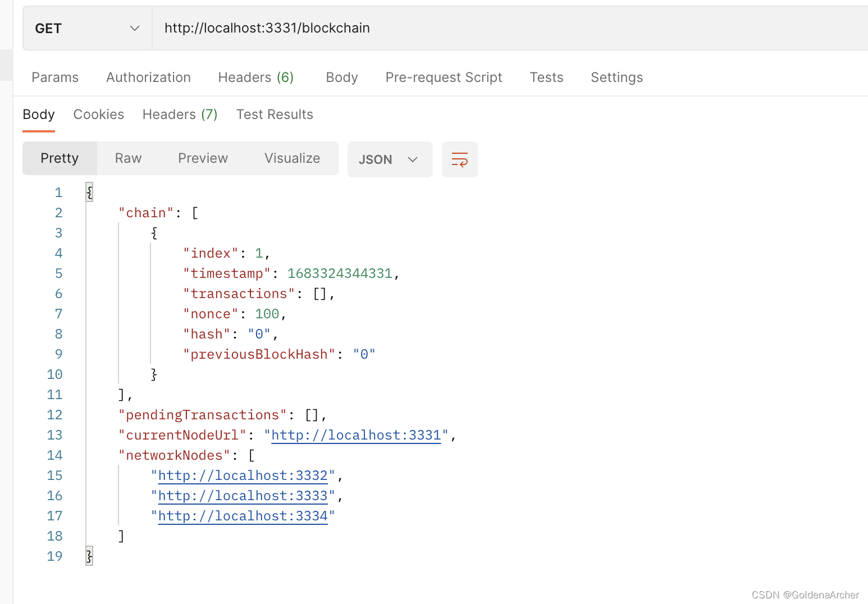Open request Headers (6) tab
This screenshot has width=868, height=604.
tap(256, 77)
